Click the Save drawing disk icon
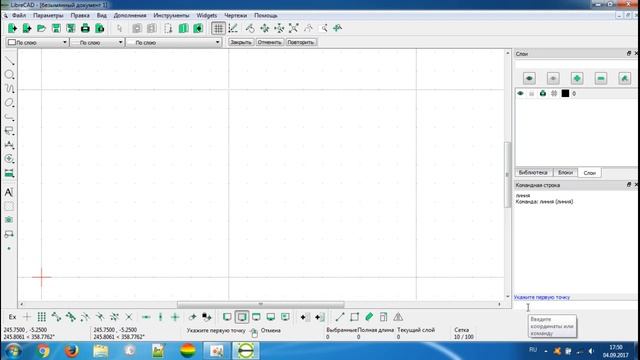Image resolution: width=640 pixels, height=360 pixels. [56, 28]
